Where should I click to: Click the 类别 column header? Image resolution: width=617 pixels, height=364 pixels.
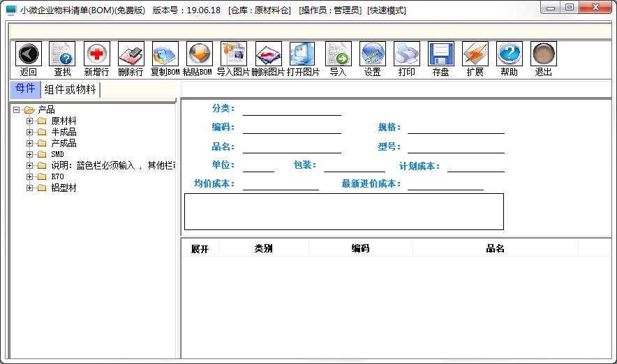pos(264,248)
